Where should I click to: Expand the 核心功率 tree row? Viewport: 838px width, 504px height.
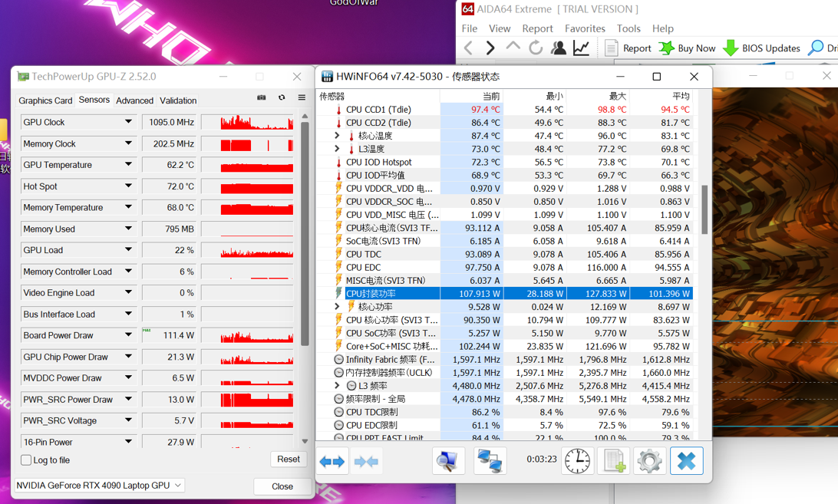[337, 307]
